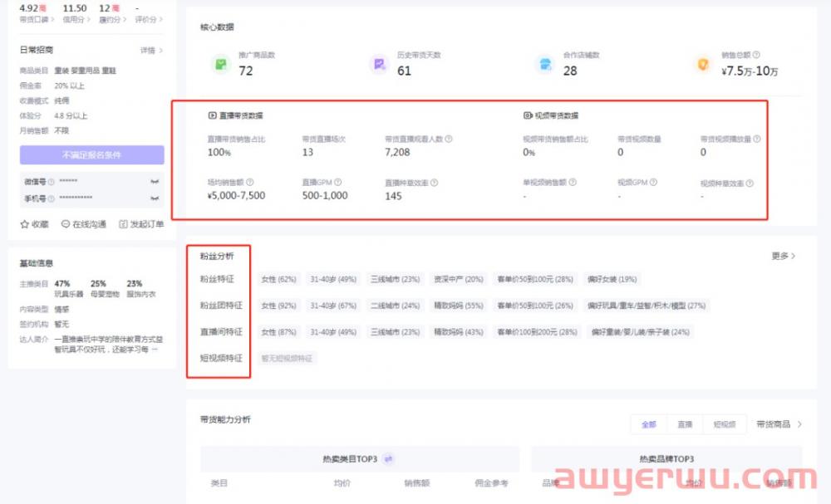Click the 暂无短视频特征 placeholder tag
The image size is (831, 504).
287,359
